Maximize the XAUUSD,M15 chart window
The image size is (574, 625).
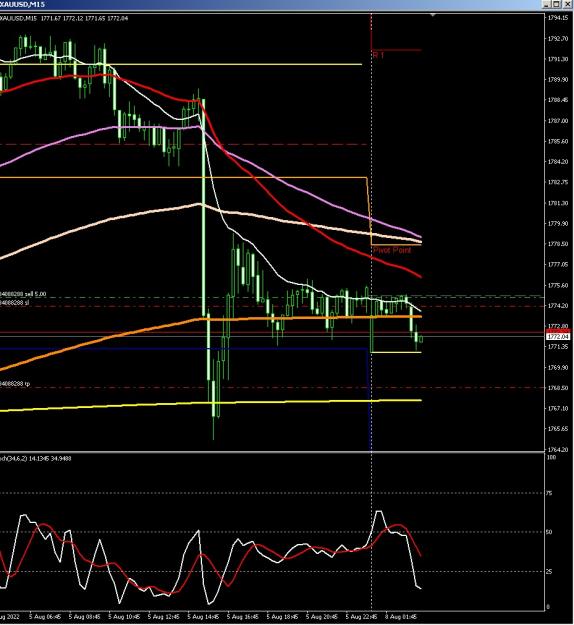click(557, 4)
